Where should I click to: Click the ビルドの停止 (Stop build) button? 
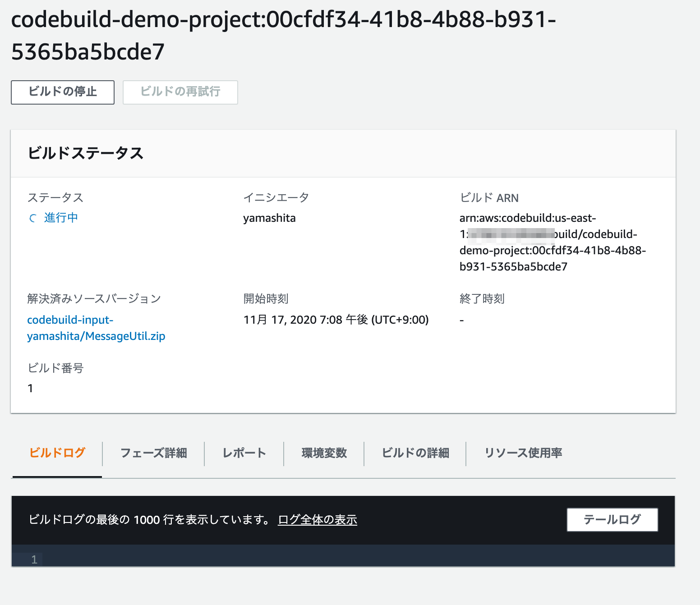tap(63, 92)
